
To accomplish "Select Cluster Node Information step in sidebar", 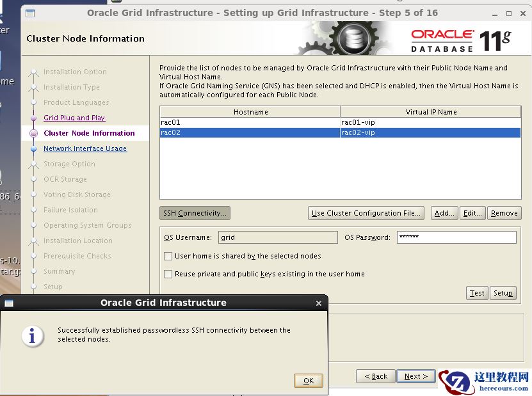I will (89, 133).
